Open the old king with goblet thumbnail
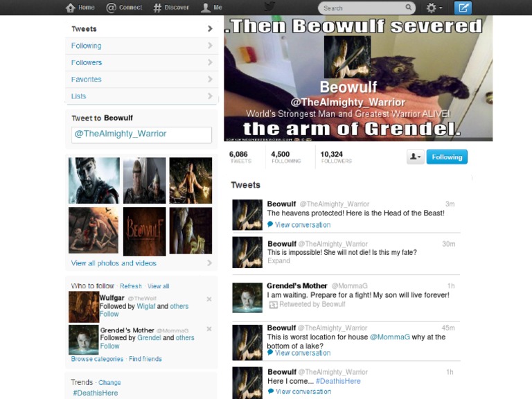The height and width of the screenshot is (399, 532). click(x=190, y=231)
